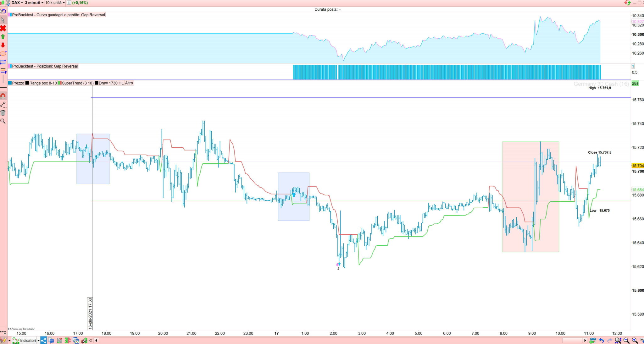
Task: Select the Fibonacci retracement tool
Action: (3, 70)
